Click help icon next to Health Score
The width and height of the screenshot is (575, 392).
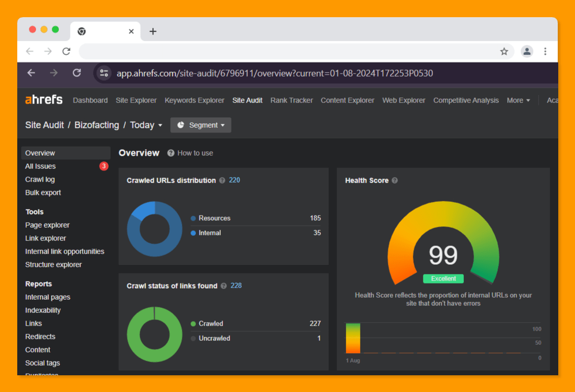pos(395,181)
